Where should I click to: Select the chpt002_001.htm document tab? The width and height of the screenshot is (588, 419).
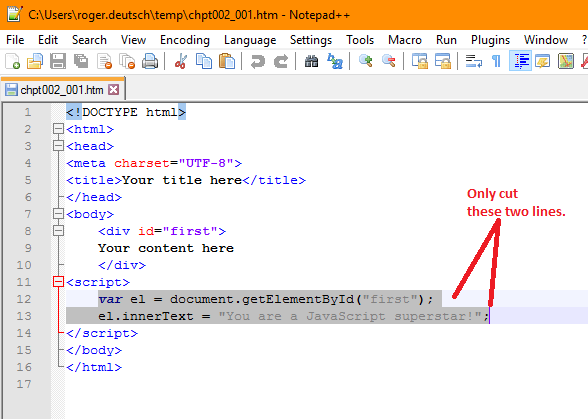pos(62,90)
